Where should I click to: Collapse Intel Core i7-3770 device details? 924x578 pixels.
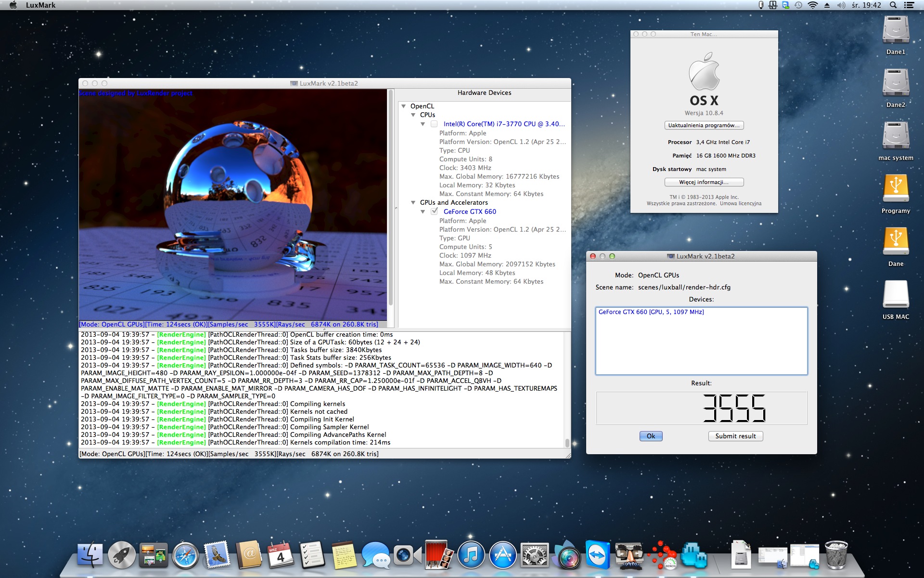click(x=423, y=124)
